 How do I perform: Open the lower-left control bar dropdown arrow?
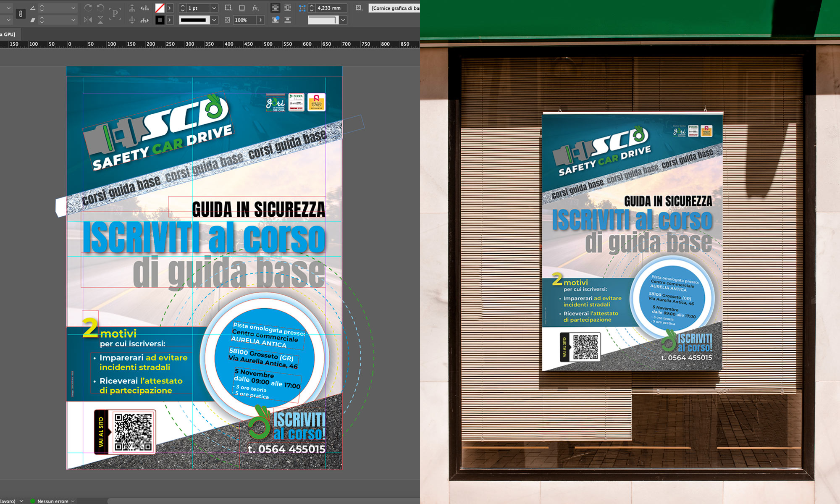pos(8,20)
